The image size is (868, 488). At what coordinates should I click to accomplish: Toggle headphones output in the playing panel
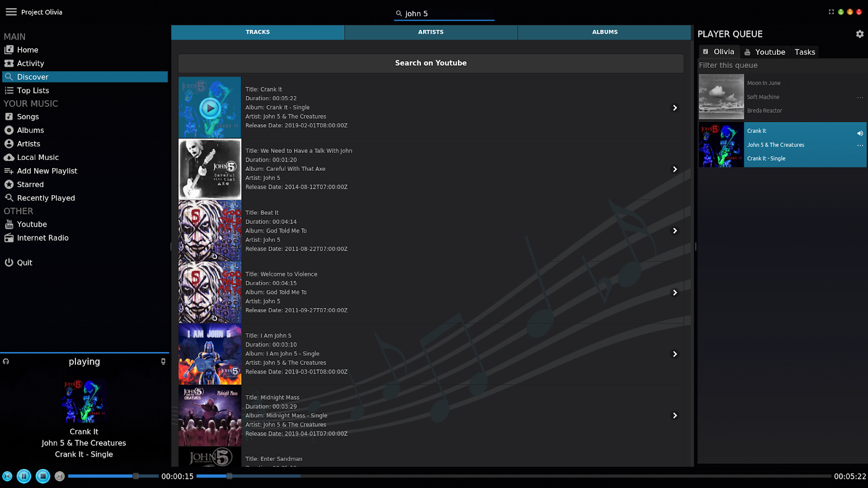[x=5, y=361]
